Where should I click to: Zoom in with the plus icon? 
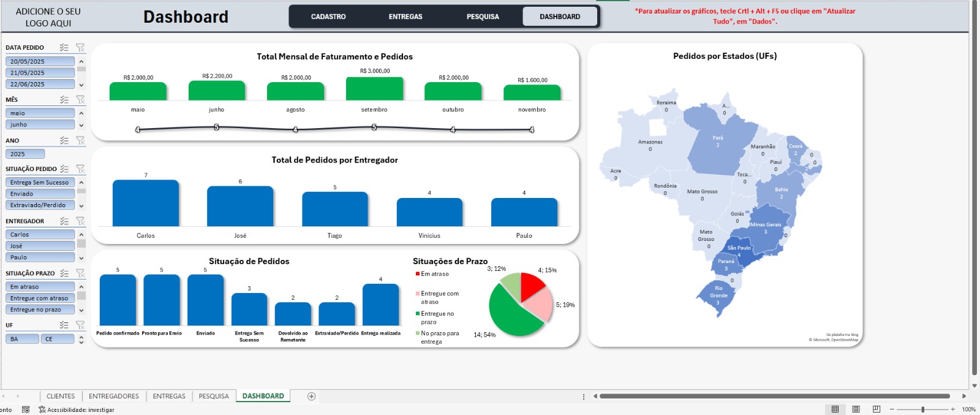coord(953,409)
